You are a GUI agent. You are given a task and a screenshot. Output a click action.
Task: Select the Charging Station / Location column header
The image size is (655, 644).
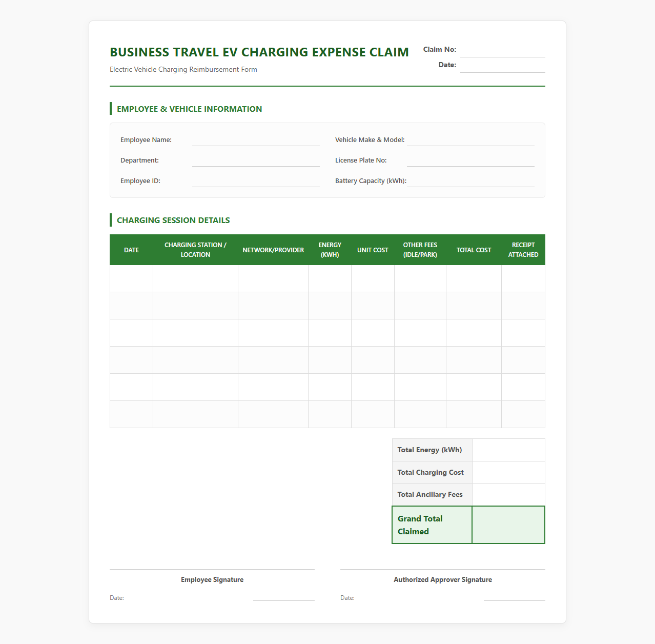click(x=195, y=250)
